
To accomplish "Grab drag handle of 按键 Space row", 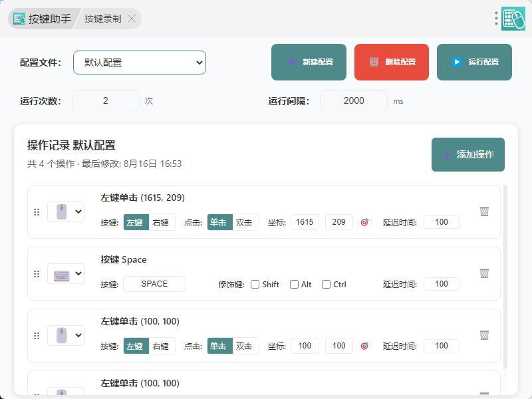I will click(x=37, y=274).
